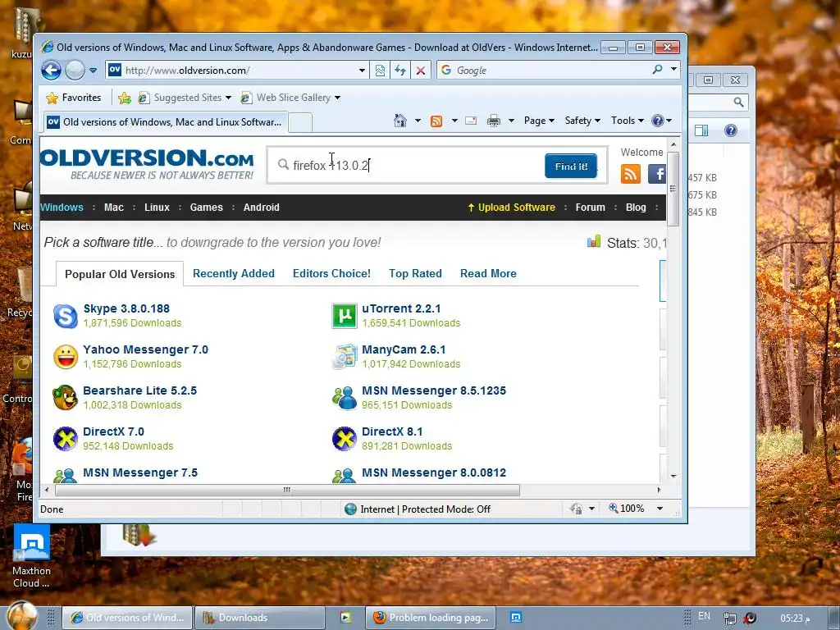Switch to Top Rated tab
The width and height of the screenshot is (840, 630).
[x=415, y=273]
